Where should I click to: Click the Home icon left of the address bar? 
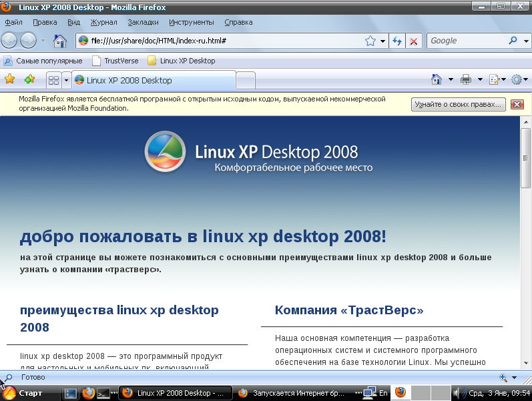point(60,41)
